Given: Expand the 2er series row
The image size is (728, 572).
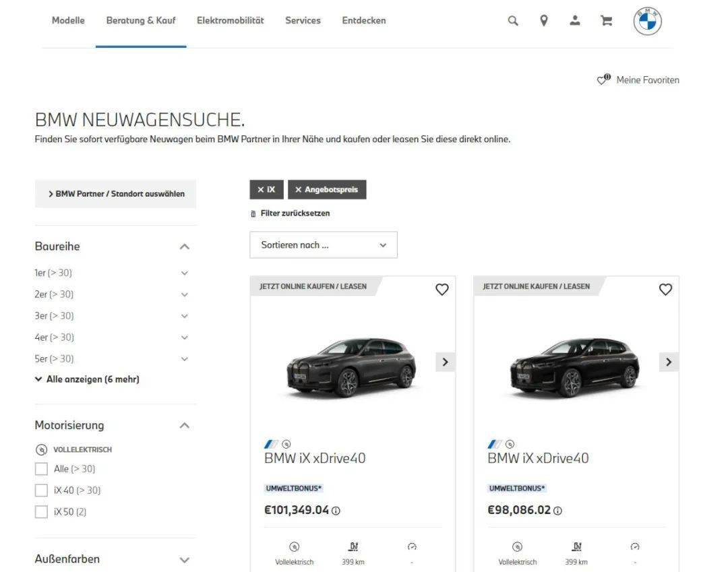Looking at the screenshot, I should tap(184, 294).
